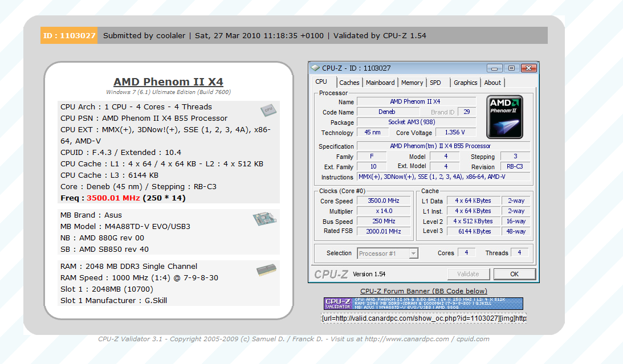Show the About tab
This screenshot has width=623, height=364.
(492, 83)
